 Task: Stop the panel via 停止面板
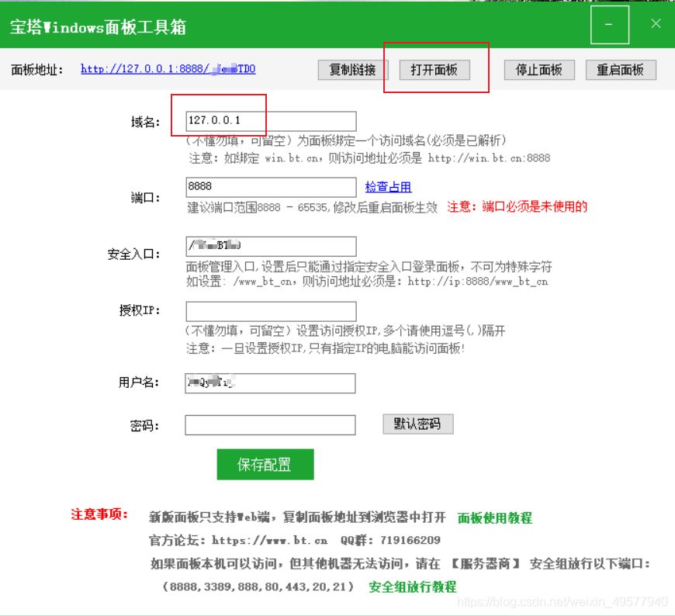click(539, 70)
